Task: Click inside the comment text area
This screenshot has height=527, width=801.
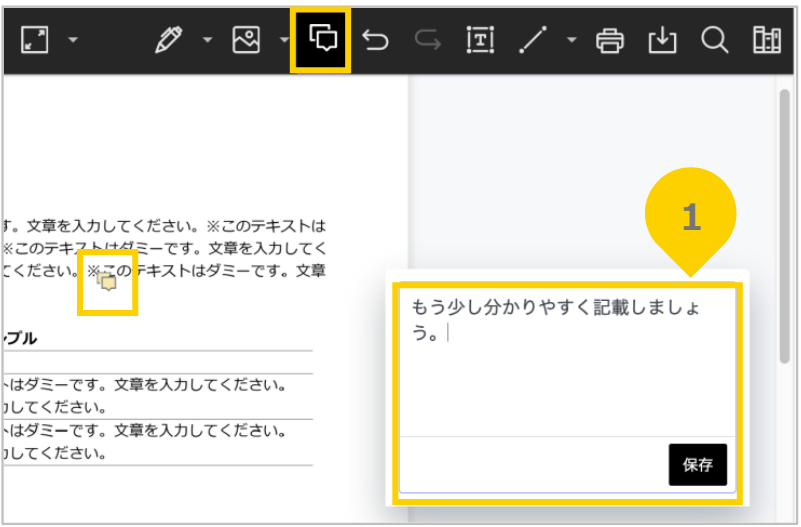Action: (567, 362)
